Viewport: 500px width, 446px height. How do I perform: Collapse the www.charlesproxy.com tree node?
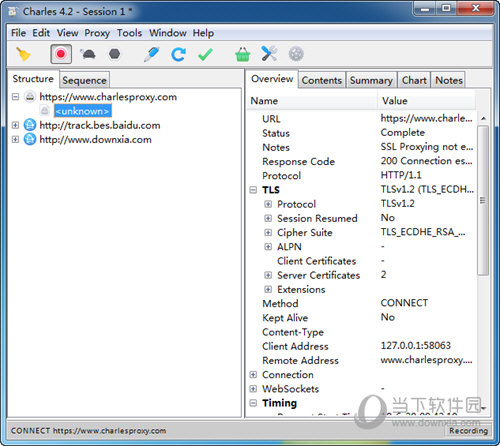[15, 97]
